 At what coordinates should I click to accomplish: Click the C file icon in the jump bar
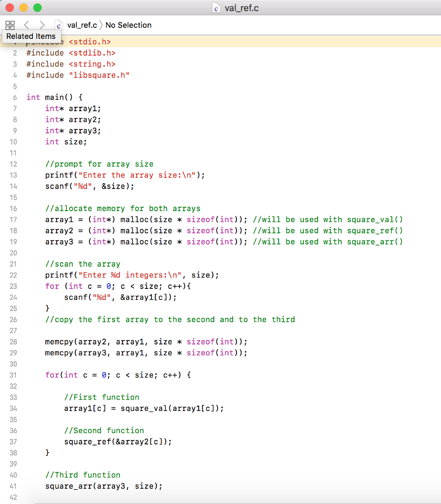(58, 25)
